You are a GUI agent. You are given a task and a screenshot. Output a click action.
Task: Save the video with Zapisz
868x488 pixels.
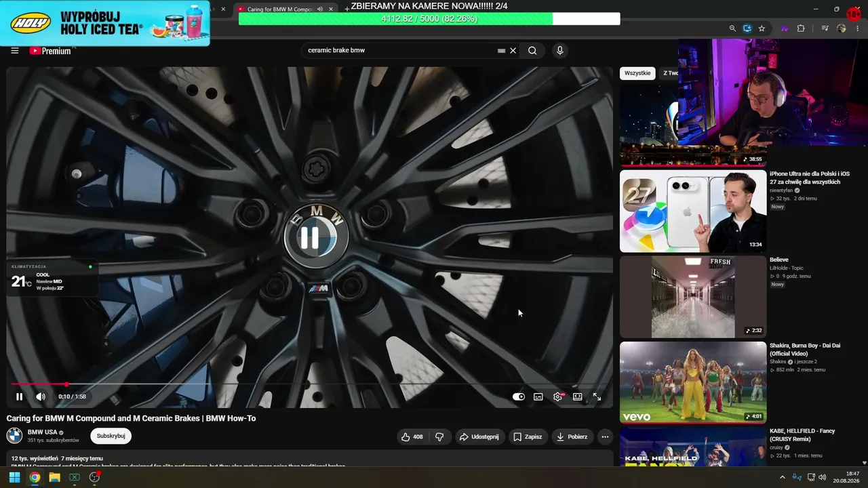(x=528, y=436)
